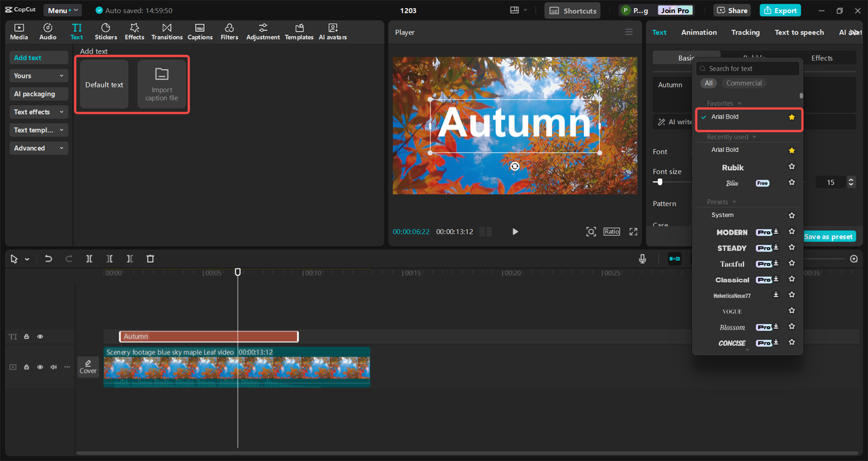
Task: Hide the Autumn text track with eye icon
Action: (x=40, y=337)
